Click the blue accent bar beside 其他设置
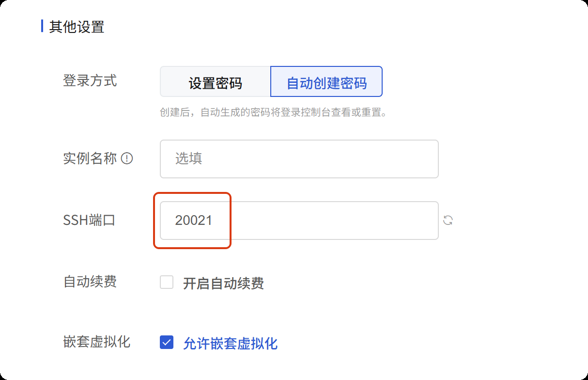 (x=42, y=26)
